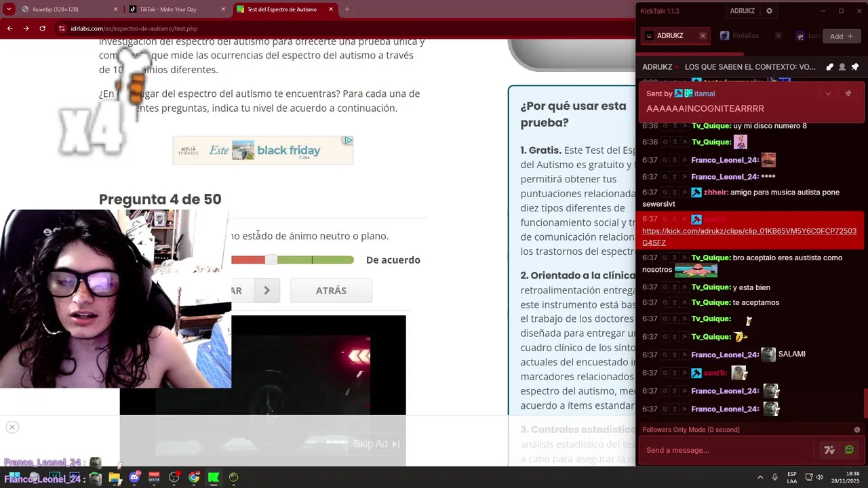Click the idrlabs.com address bar URL
The height and width of the screenshot is (488, 868).
(134, 28)
